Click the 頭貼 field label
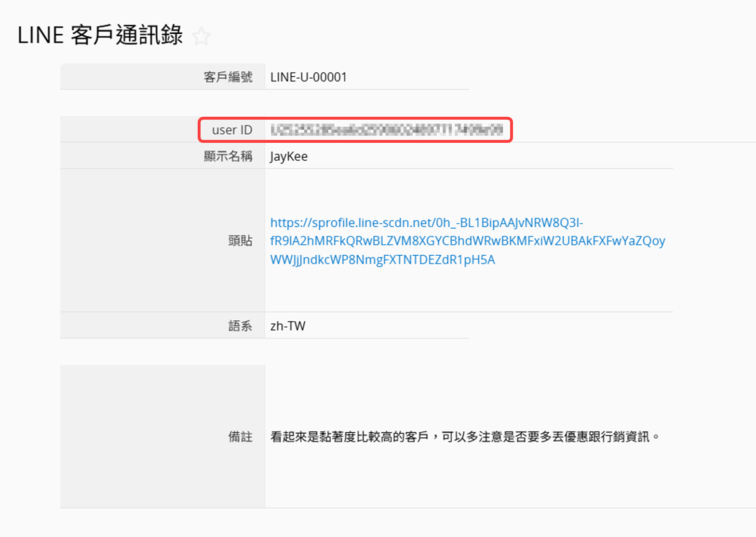The image size is (756, 537). (x=240, y=241)
